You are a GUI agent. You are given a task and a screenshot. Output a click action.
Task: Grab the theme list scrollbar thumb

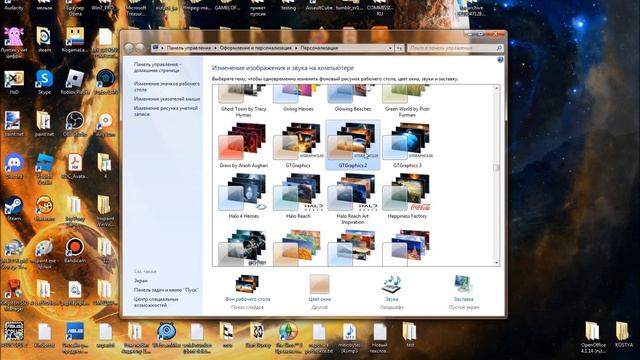point(497,168)
